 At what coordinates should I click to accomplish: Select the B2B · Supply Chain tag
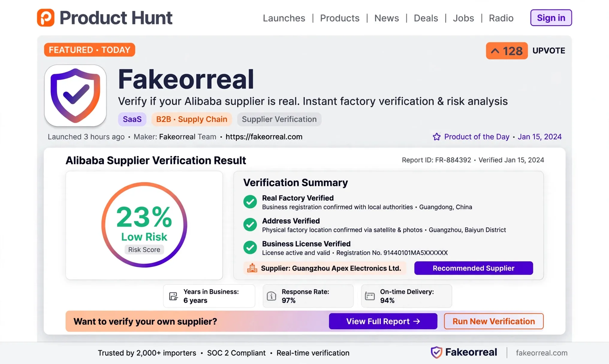tap(192, 119)
